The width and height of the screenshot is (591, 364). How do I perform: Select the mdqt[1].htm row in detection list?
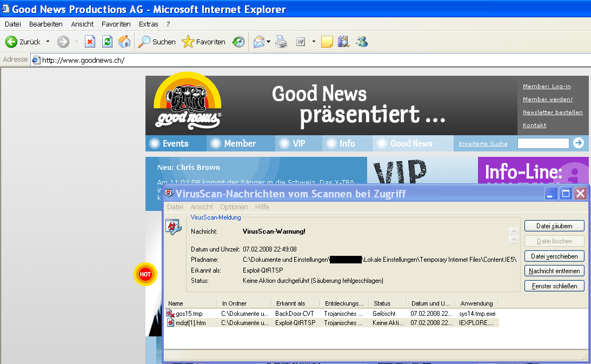point(191,323)
